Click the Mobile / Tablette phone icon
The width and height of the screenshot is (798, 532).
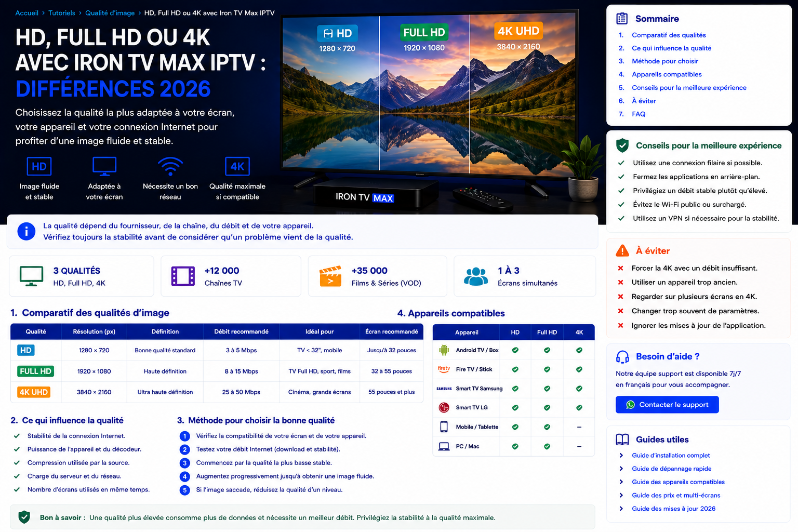point(444,427)
